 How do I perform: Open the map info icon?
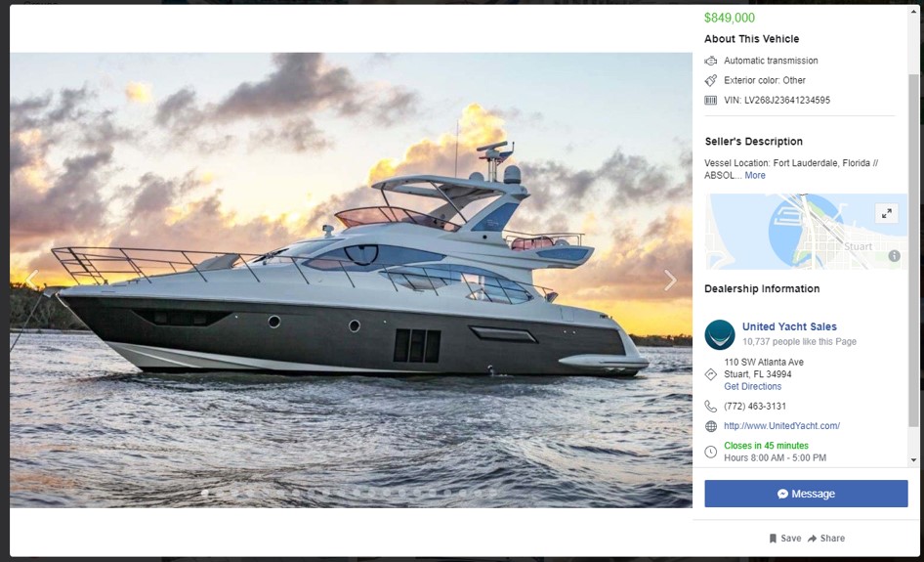894,256
